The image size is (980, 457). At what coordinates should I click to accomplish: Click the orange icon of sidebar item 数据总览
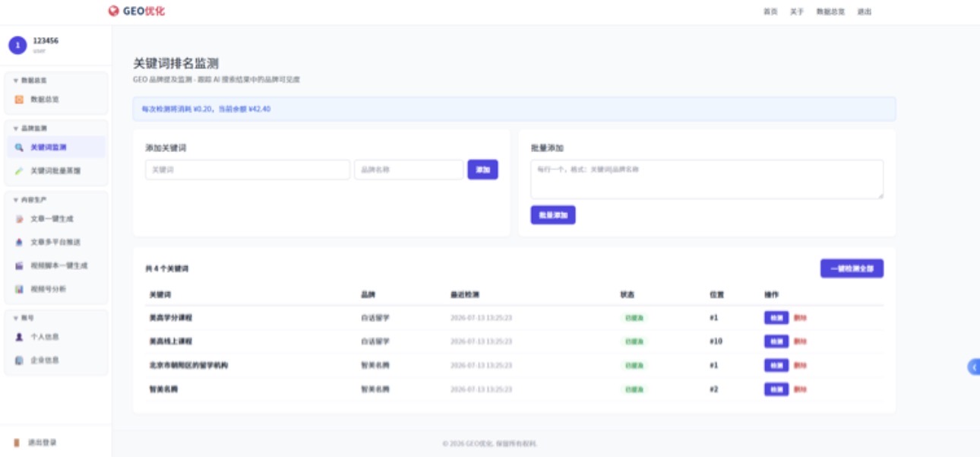click(20, 100)
